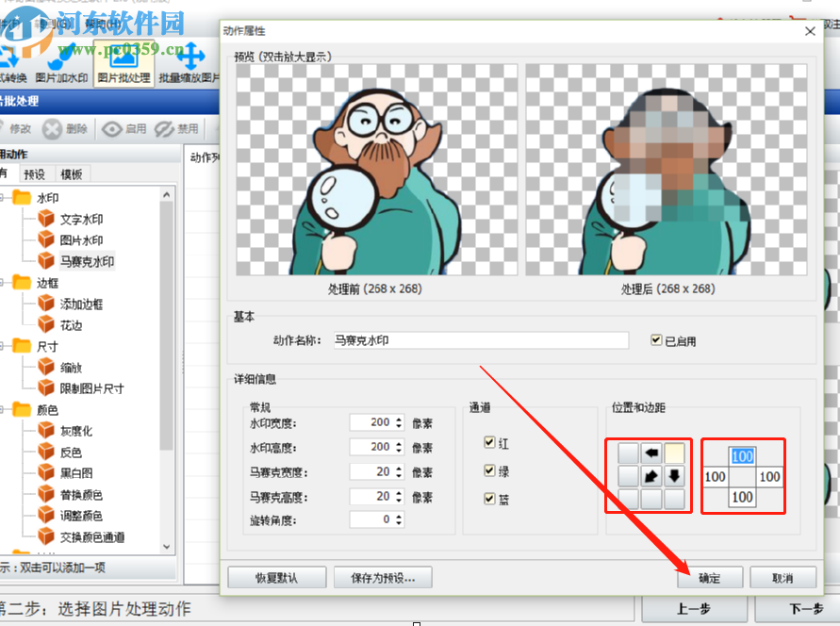840x626 pixels.
Task: Click the folder icon of 水印 group
Action: 22,197
